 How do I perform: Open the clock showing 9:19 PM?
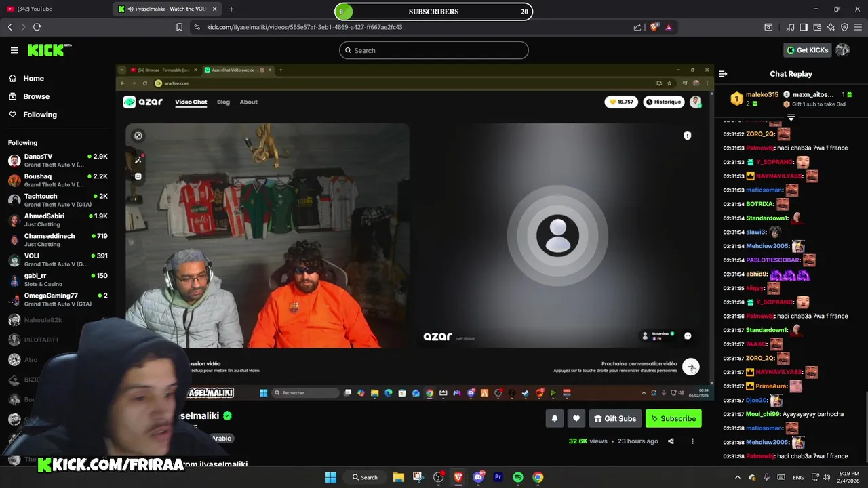(847, 477)
